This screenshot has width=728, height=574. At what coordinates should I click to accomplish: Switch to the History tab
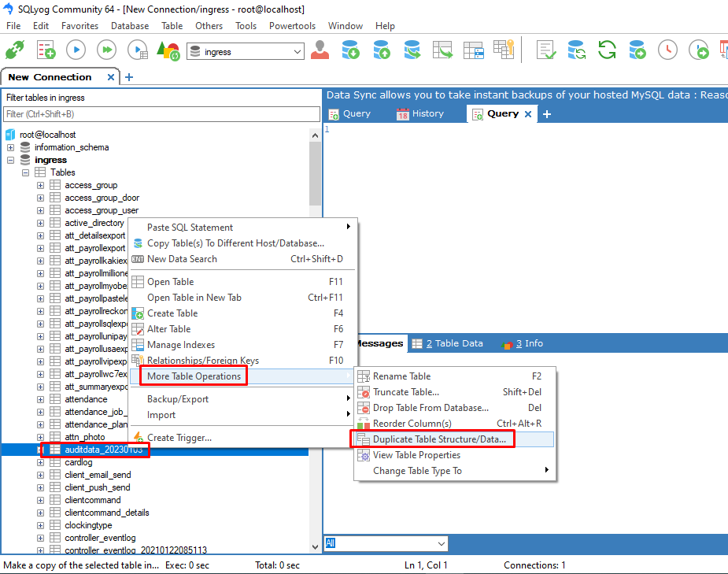[x=420, y=114]
